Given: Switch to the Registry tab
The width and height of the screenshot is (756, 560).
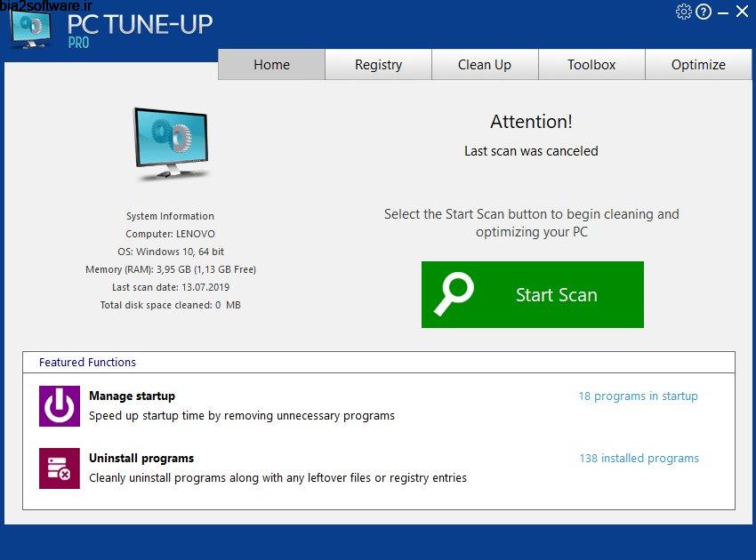Looking at the screenshot, I should click(x=378, y=64).
